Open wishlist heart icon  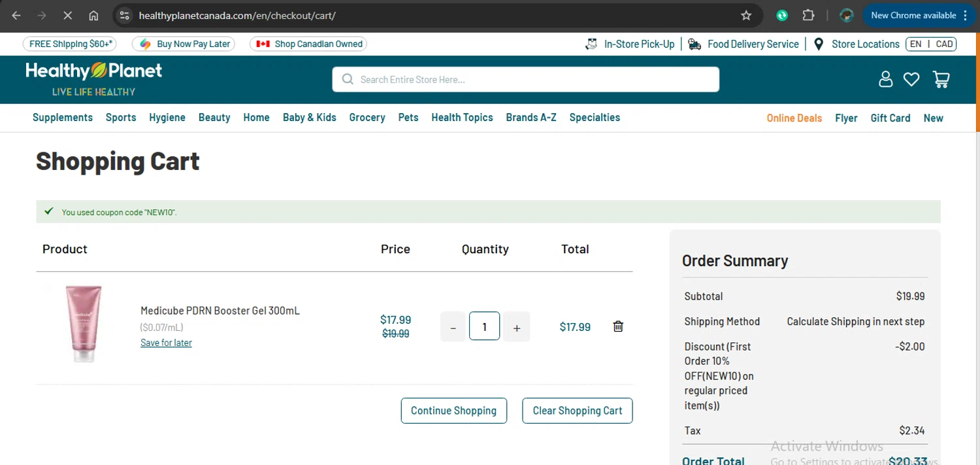[x=911, y=79]
